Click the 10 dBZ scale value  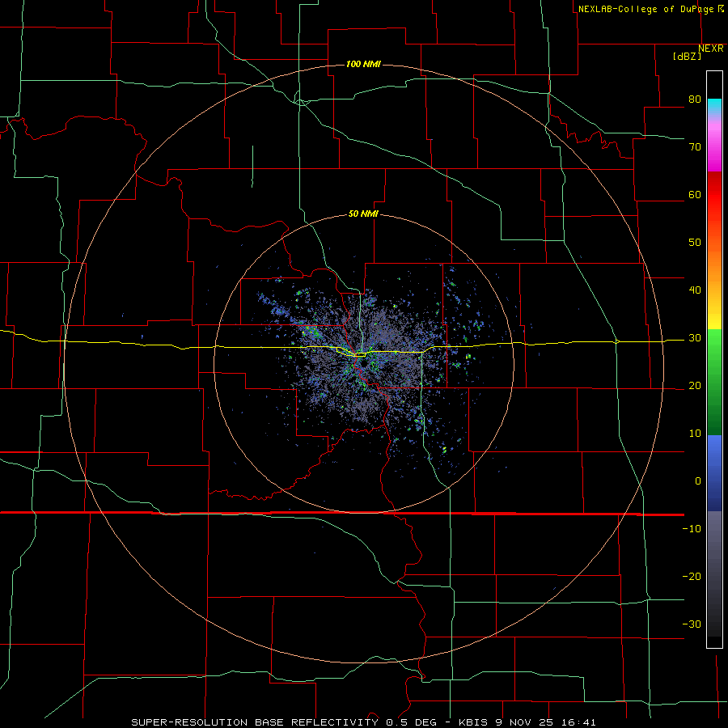tap(695, 434)
